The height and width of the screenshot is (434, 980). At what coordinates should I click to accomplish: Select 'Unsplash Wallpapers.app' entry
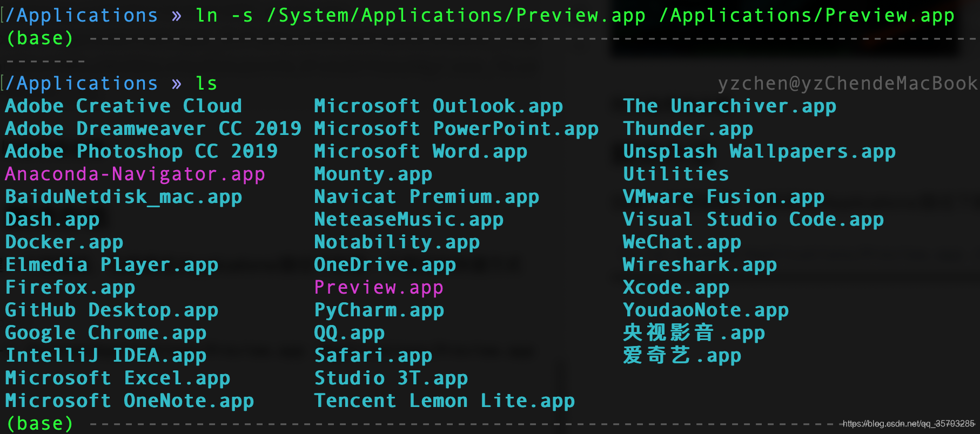coord(760,151)
